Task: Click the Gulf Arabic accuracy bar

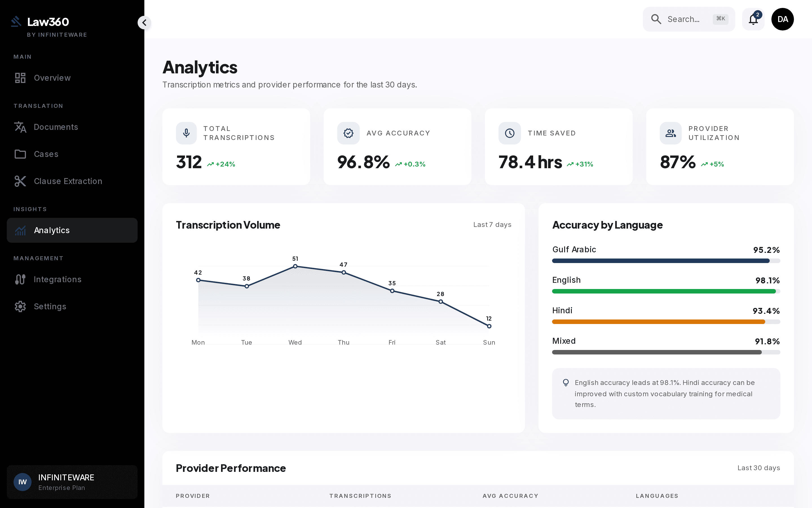Action: 666,261
